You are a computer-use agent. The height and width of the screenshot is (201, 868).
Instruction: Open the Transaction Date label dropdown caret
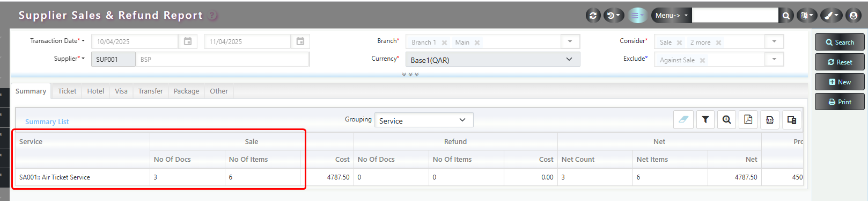tap(83, 41)
